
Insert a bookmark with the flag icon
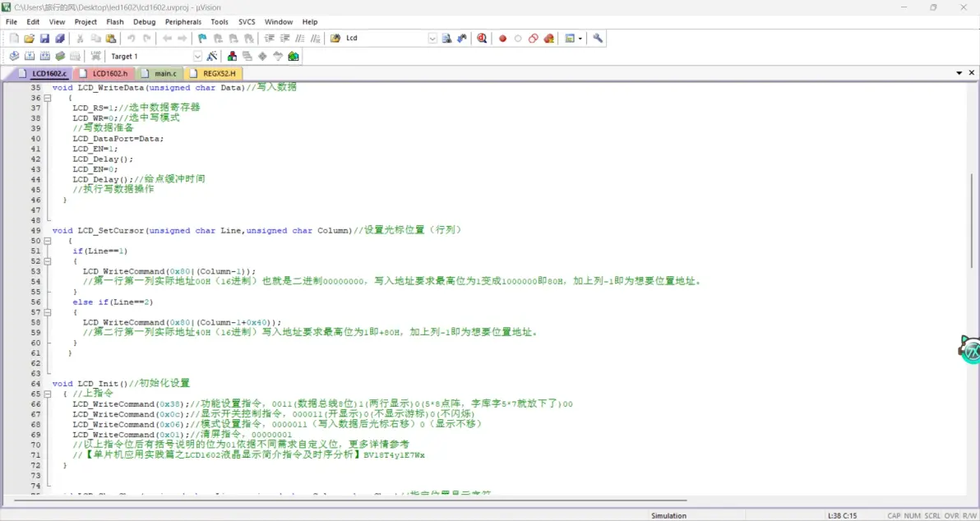click(x=202, y=38)
